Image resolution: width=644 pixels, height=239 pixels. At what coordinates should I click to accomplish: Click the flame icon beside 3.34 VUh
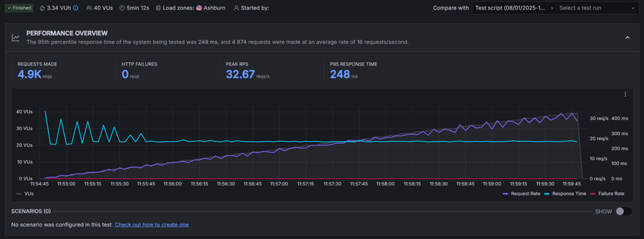(x=43, y=8)
